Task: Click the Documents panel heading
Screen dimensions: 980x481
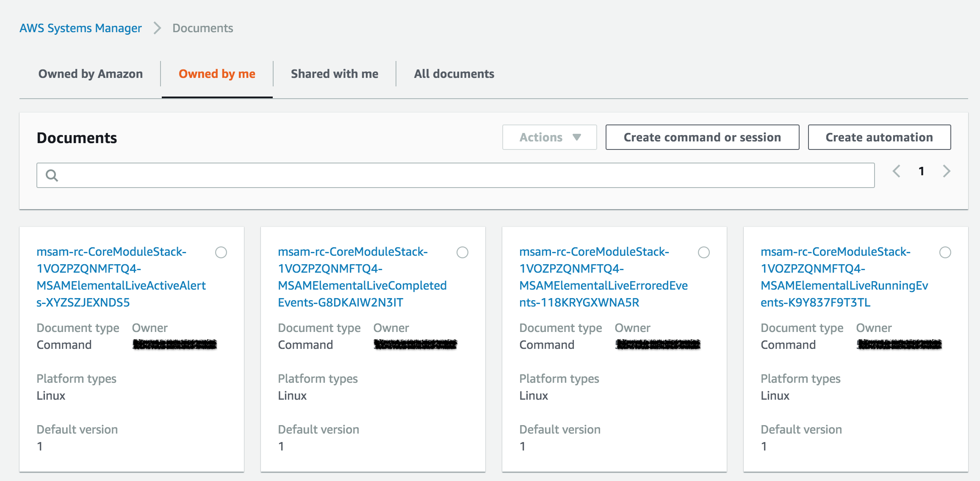Action: pos(77,138)
